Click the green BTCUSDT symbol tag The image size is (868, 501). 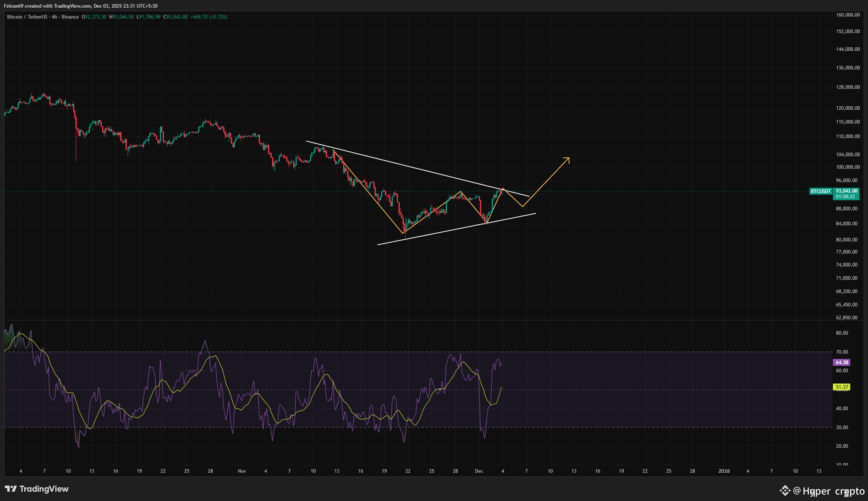(x=820, y=191)
